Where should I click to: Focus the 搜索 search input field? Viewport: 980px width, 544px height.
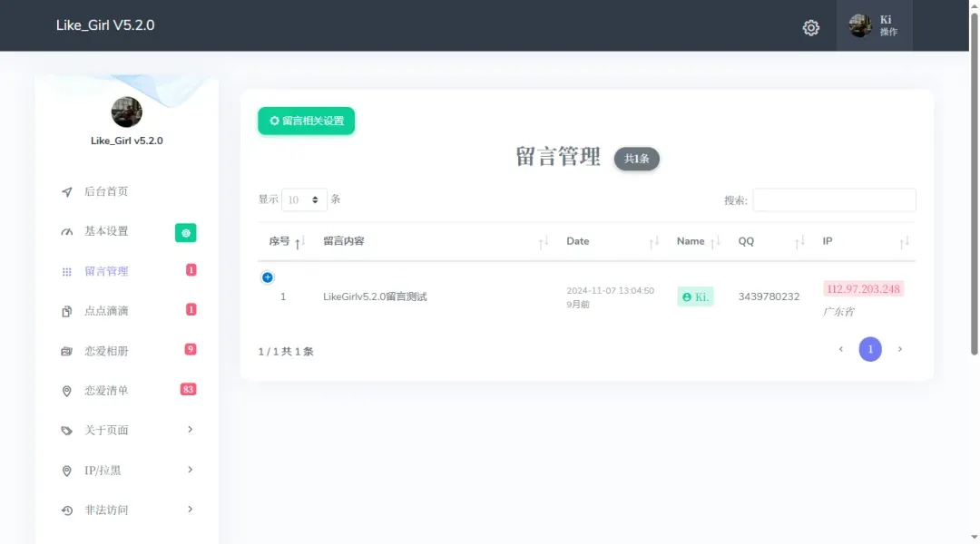pos(835,199)
